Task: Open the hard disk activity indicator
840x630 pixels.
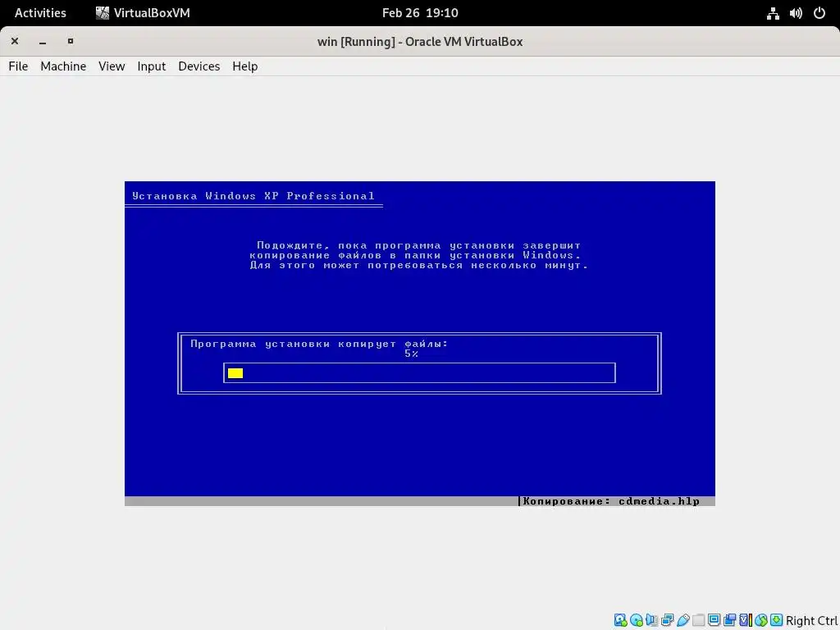Action: 620,620
